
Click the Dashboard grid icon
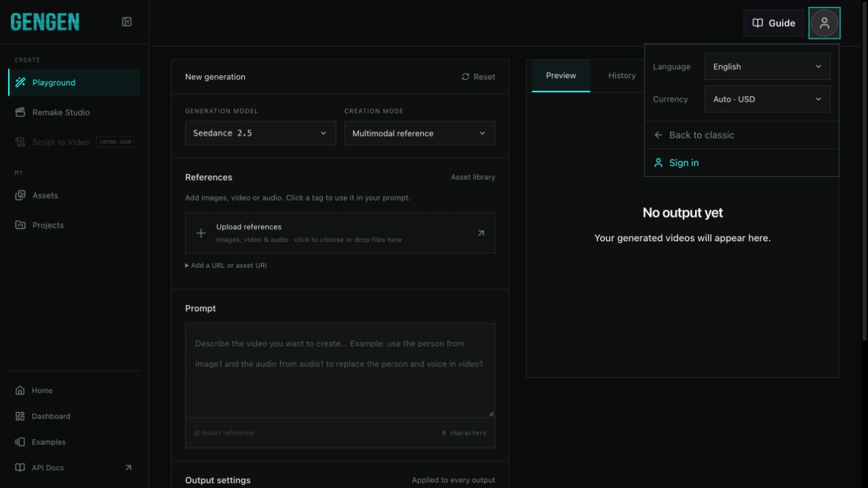pyautogui.click(x=20, y=416)
